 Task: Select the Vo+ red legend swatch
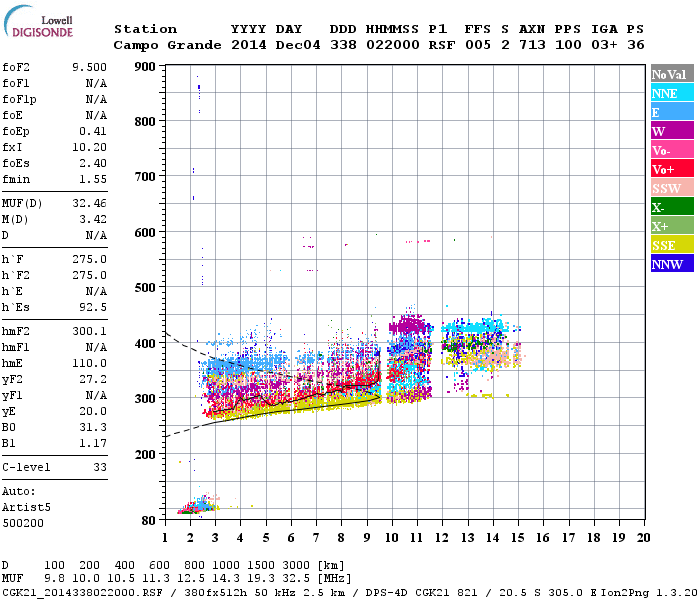pos(672,169)
